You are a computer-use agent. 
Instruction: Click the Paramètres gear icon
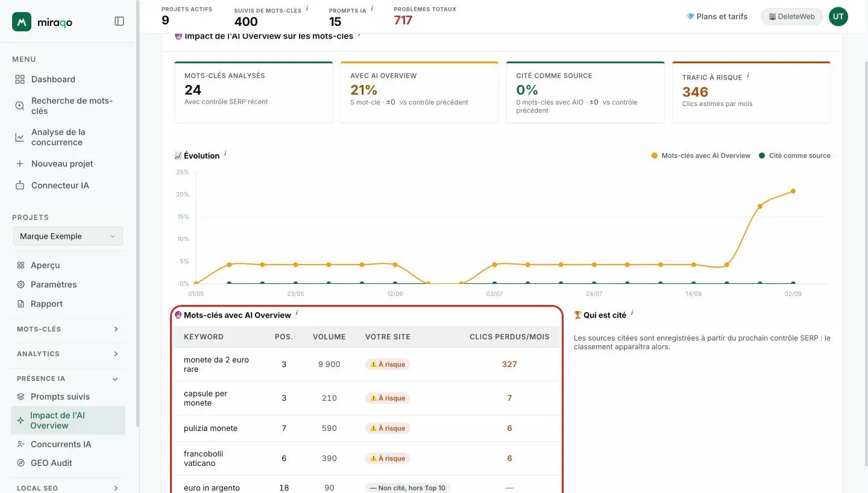[x=20, y=284]
